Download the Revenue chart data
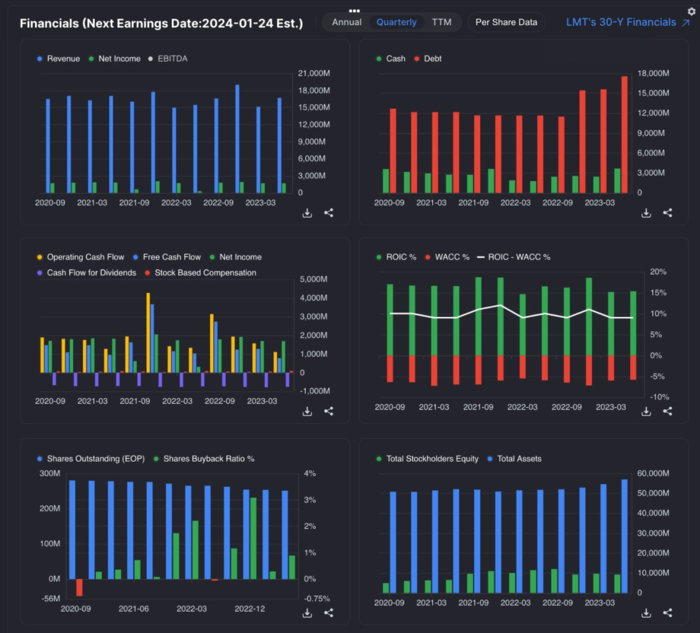Image resolution: width=700 pixels, height=633 pixels. click(308, 213)
